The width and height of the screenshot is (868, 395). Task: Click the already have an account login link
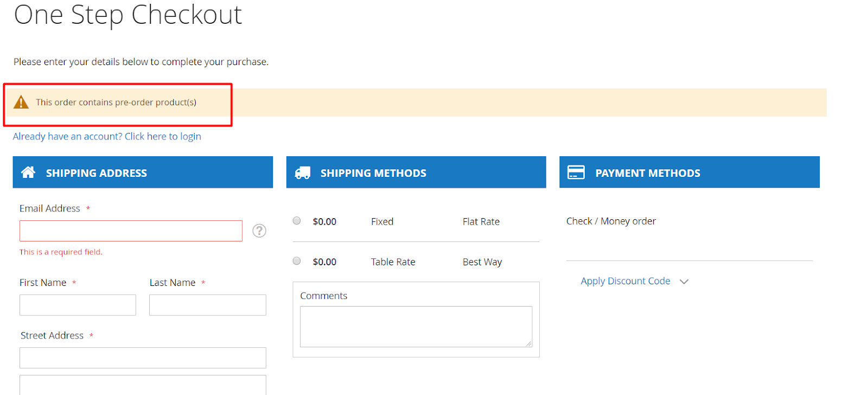pos(107,136)
